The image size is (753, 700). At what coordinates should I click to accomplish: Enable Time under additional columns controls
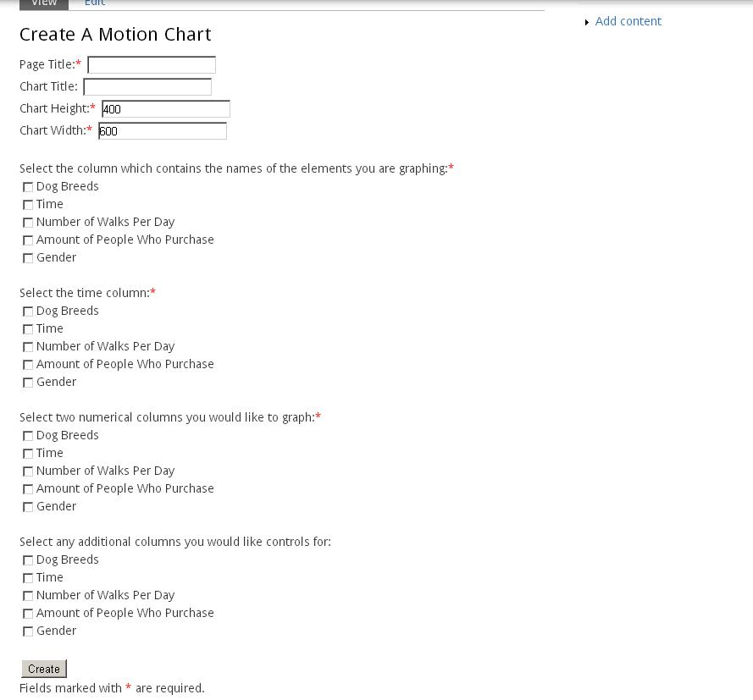28,577
